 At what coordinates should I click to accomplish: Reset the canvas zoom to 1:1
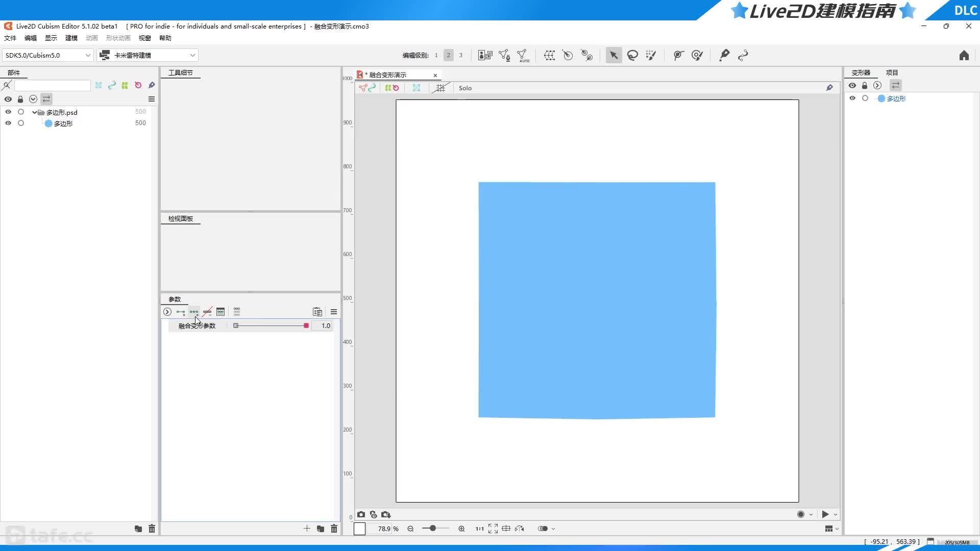[x=480, y=529]
